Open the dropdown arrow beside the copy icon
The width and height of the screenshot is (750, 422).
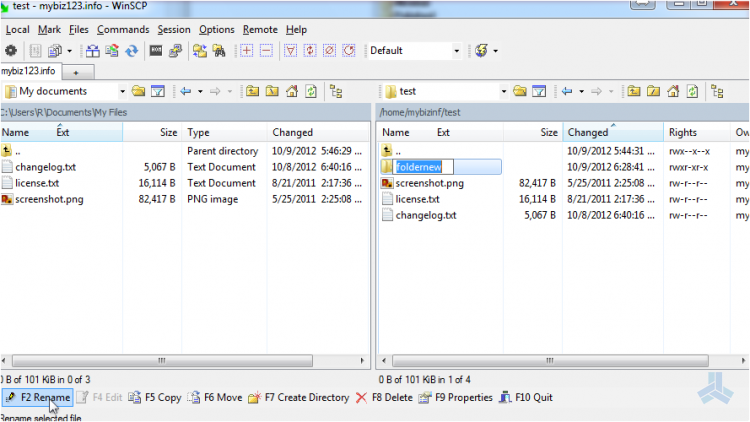(69, 51)
